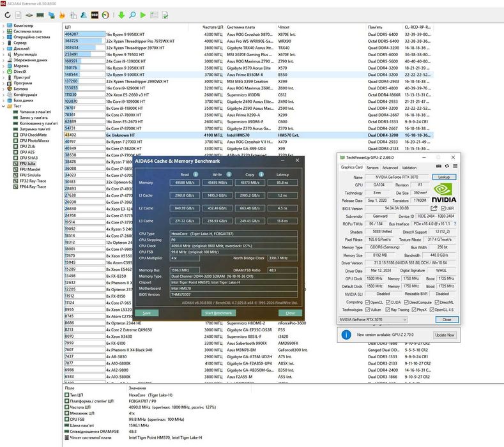Collapse the Тест tree node
The width and height of the screenshot is (504, 447).
click(3, 106)
